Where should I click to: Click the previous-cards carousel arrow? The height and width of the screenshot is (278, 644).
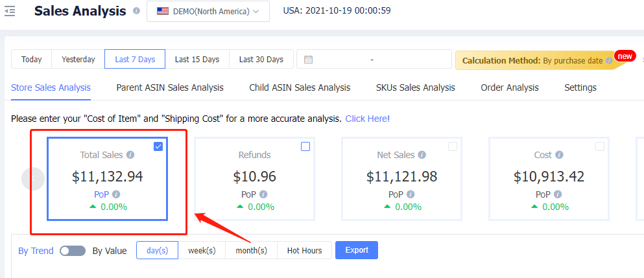pyautogui.click(x=33, y=179)
